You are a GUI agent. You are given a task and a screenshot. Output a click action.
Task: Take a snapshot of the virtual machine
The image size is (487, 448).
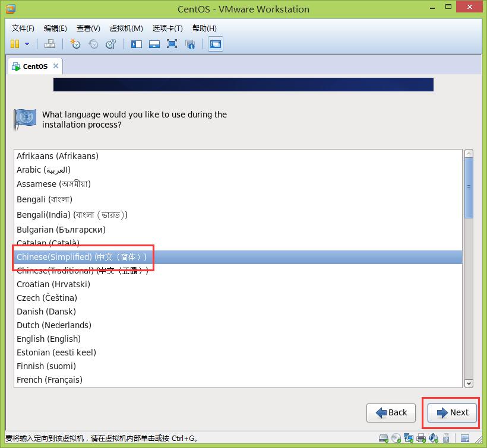pyautogui.click(x=75, y=44)
